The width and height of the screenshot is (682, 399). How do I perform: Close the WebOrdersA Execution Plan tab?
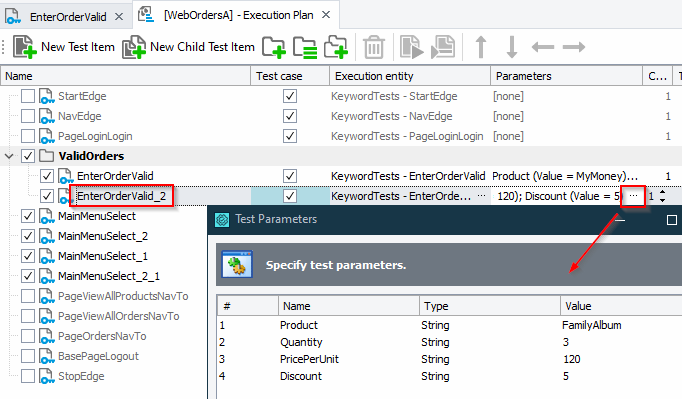pos(326,15)
